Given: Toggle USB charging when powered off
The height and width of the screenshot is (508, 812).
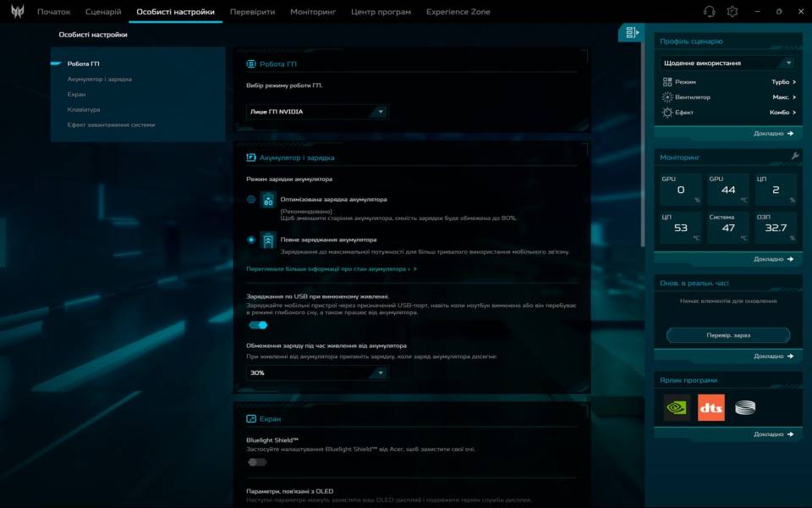Looking at the screenshot, I should point(258,325).
